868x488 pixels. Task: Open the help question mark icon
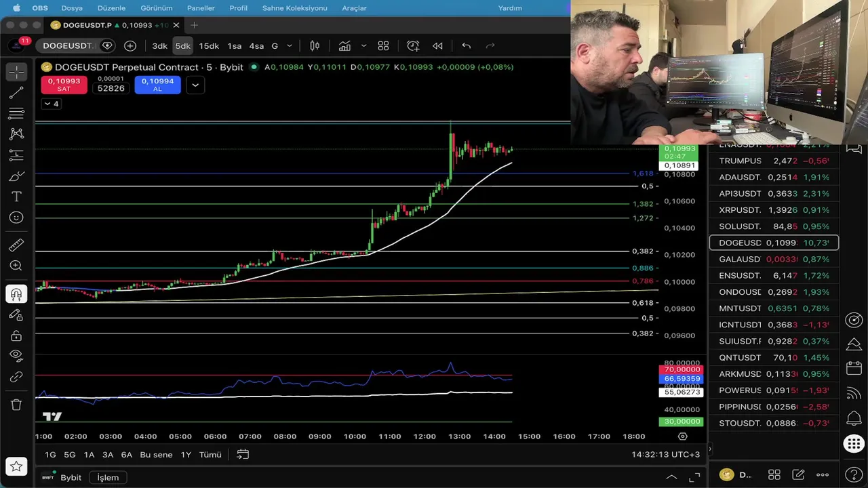tap(854, 474)
